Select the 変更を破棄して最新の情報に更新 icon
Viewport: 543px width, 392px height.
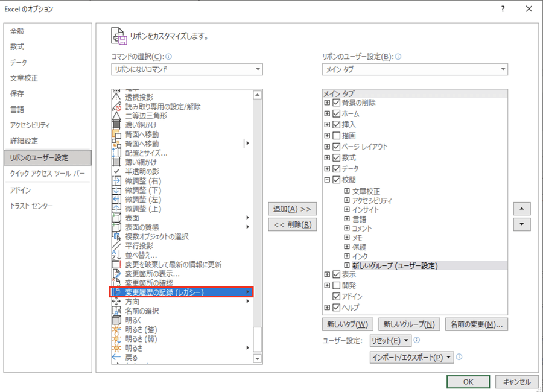(x=116, y=265)
